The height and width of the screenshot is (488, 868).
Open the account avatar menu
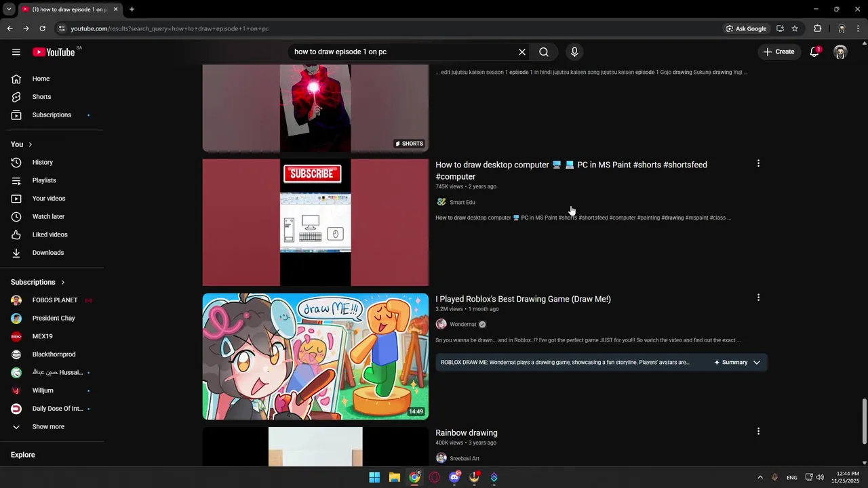(x=840, y=52)
